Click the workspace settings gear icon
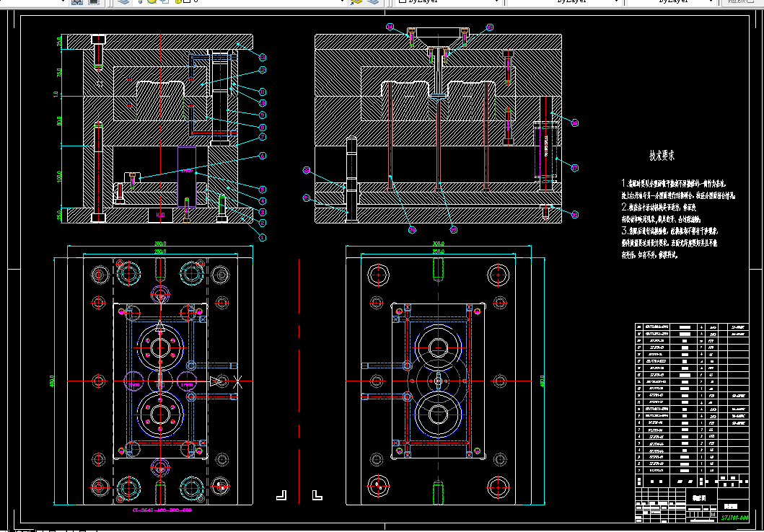The image size is (764, 532). click(x=77, y=2)
